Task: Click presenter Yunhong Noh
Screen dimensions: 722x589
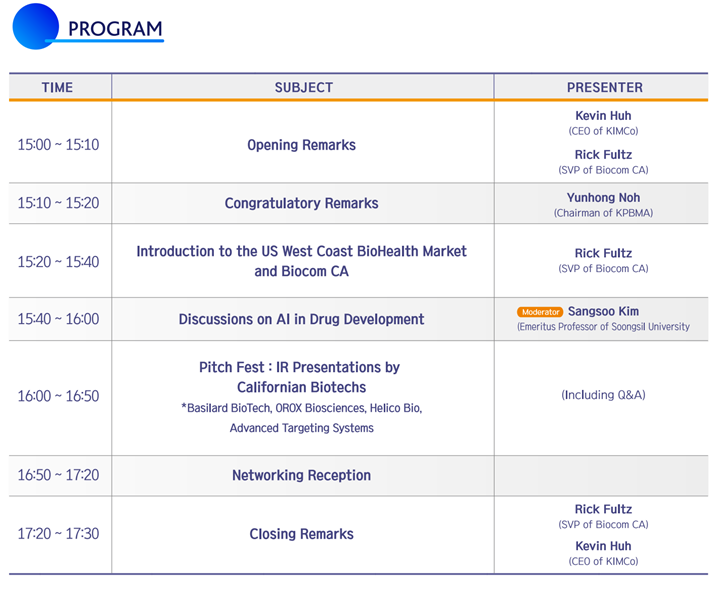Action: click(x=603, y=197)
